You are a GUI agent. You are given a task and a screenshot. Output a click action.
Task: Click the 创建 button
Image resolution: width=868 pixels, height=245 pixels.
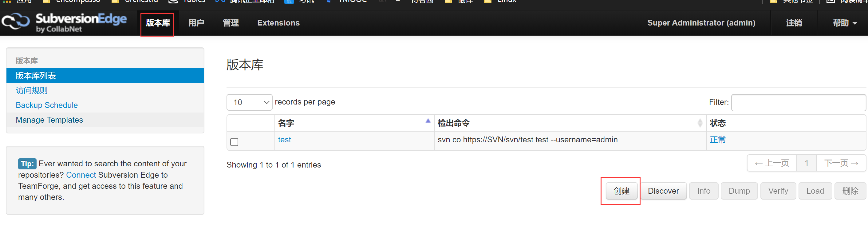point(621,191)
